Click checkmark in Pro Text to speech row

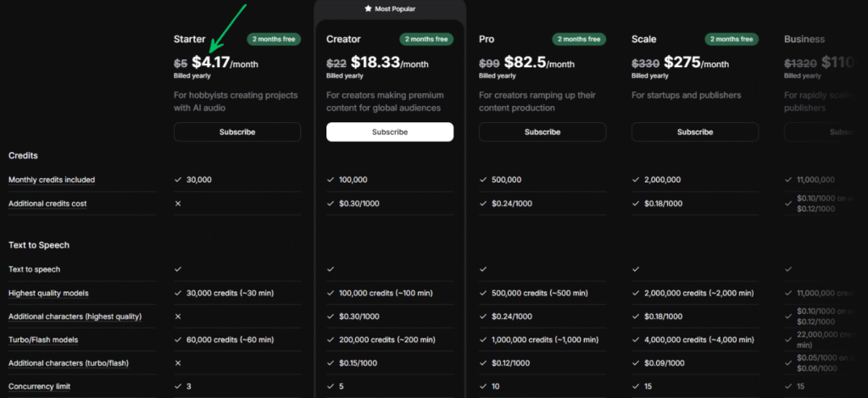click(x=483, y=269)
